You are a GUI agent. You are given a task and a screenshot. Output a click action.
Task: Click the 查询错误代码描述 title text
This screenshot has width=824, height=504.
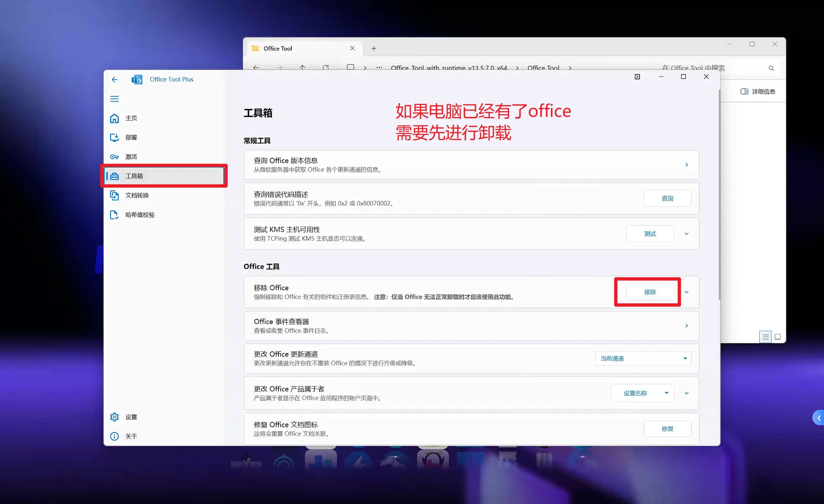tap(281, 194)
